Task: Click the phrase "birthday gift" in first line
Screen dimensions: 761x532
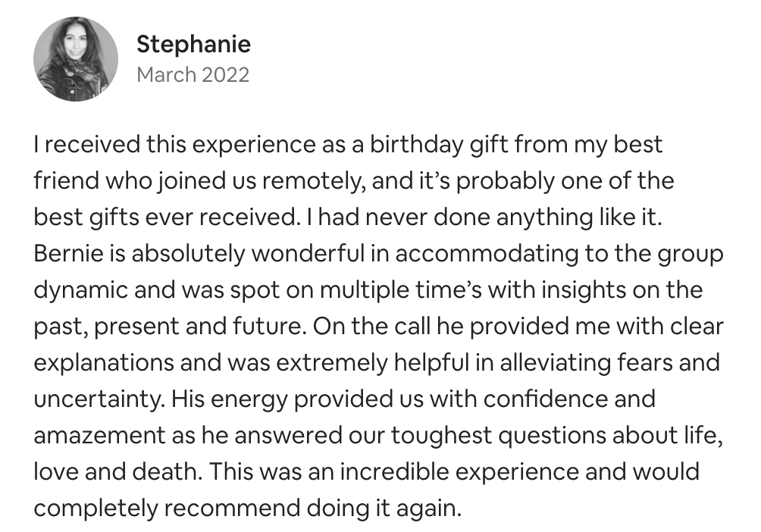Action: click(x=439, y=145)
